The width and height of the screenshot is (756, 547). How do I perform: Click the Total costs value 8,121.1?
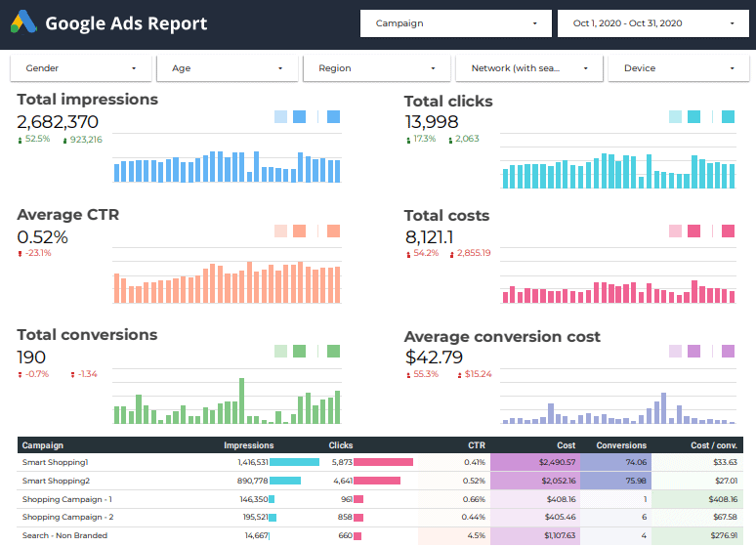(429, 237)
